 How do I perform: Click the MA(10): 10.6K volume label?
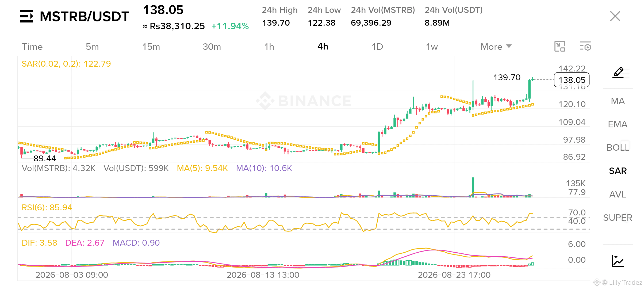(264, 168)
